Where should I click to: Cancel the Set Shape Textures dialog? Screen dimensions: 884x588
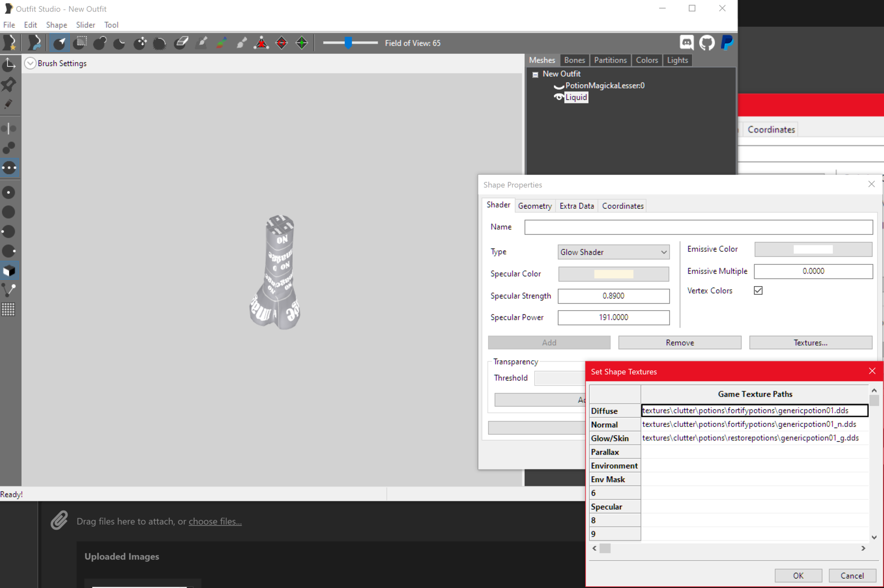point(852,576)
